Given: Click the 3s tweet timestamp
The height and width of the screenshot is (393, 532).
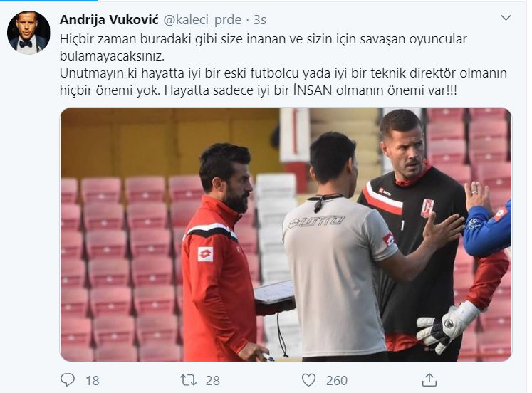Looking at the screenshot, I should 260,20.
